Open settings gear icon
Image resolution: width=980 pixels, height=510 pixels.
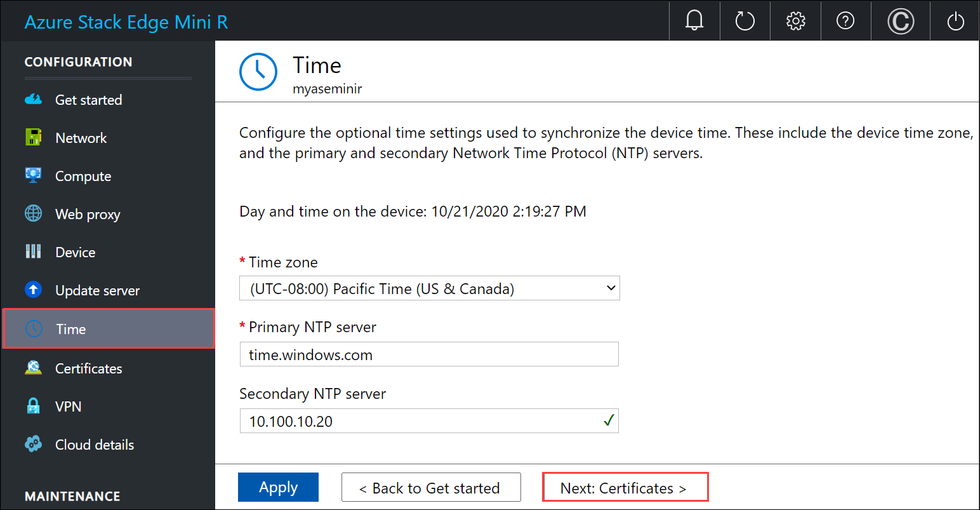pos(795,21)
